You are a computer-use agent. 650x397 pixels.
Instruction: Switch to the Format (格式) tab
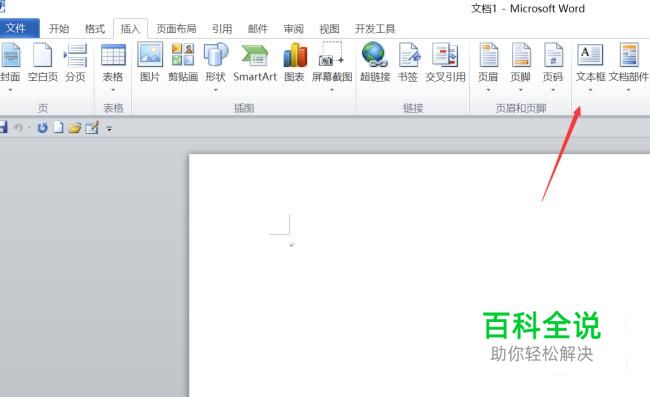[95, 29]
